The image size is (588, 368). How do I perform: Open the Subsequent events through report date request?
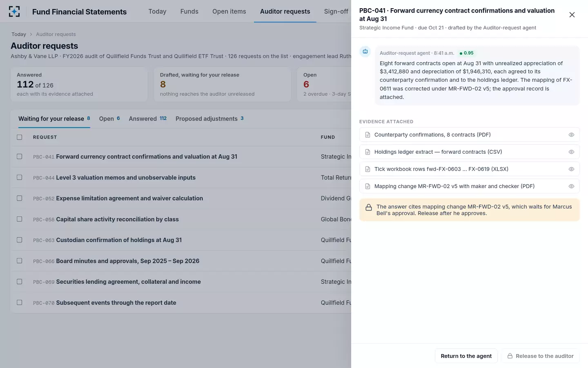(116, 303)
